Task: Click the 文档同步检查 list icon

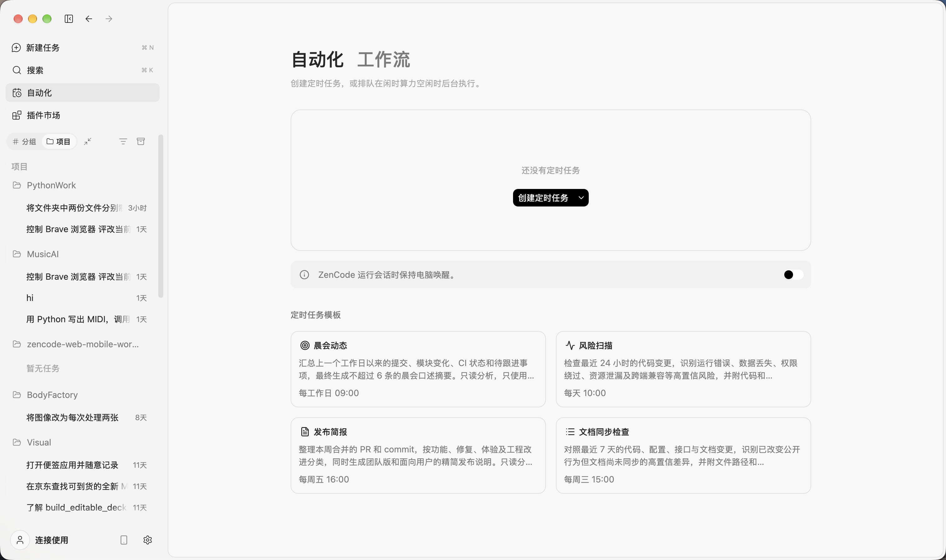Action: [570, 432]
